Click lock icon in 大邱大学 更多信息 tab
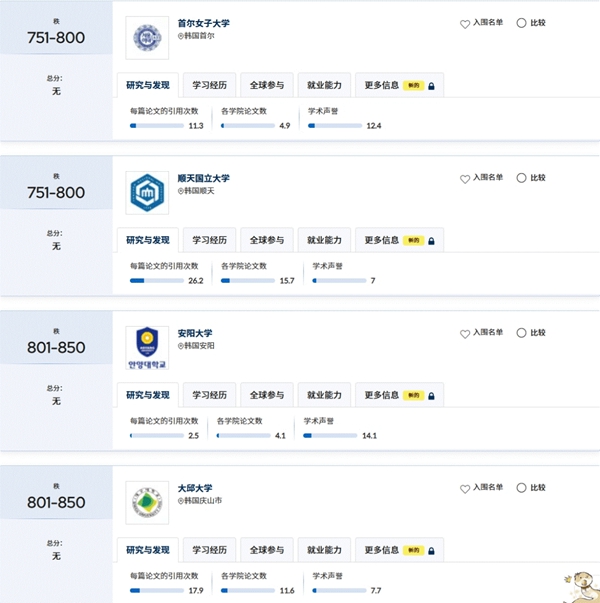600x603 pixels. tap(431, 551)
